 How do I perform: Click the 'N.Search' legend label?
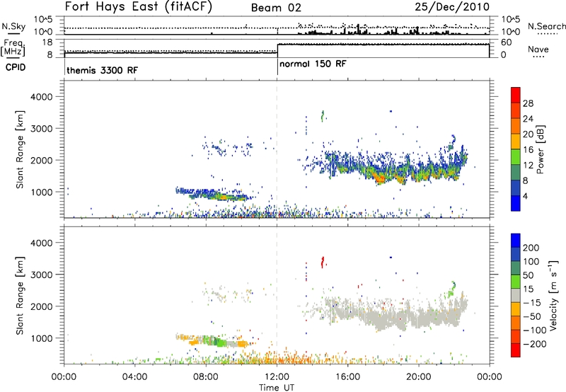[546, 26]
